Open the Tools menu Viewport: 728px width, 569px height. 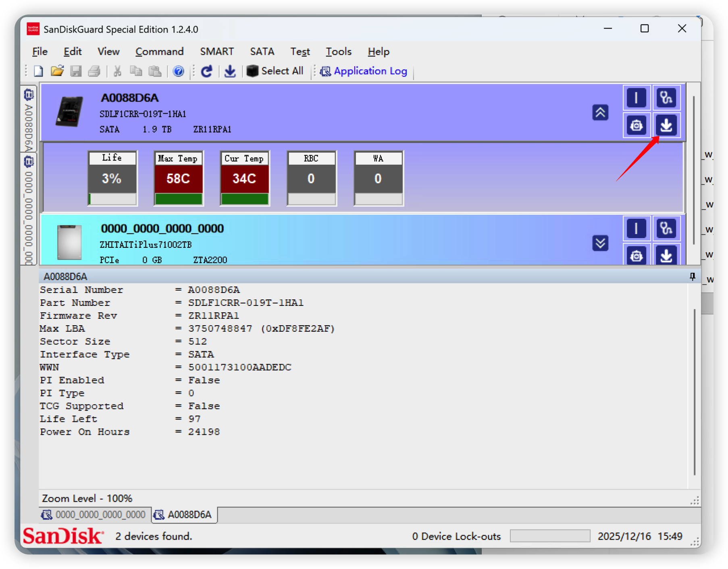339,52
